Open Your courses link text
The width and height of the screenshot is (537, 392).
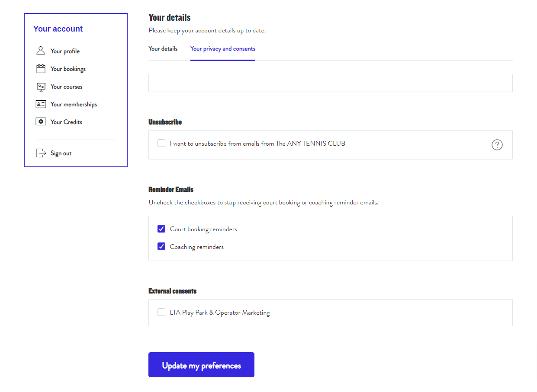coord(66,86)
